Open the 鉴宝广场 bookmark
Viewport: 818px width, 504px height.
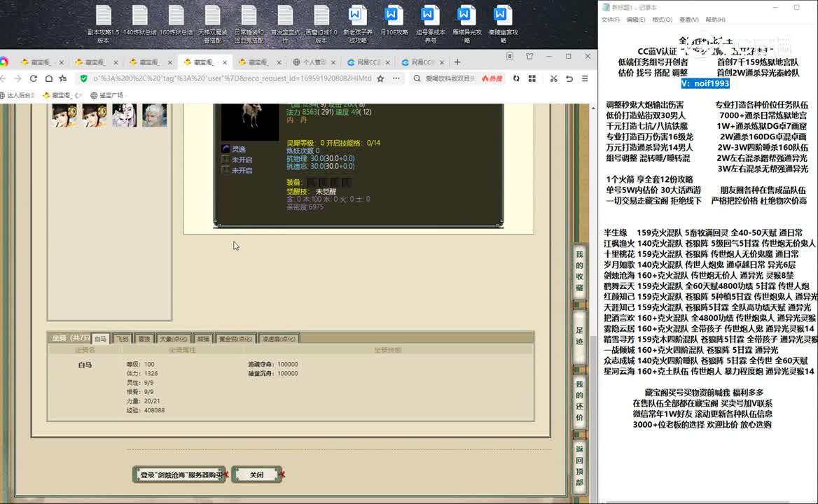click(x=107, y=95)
